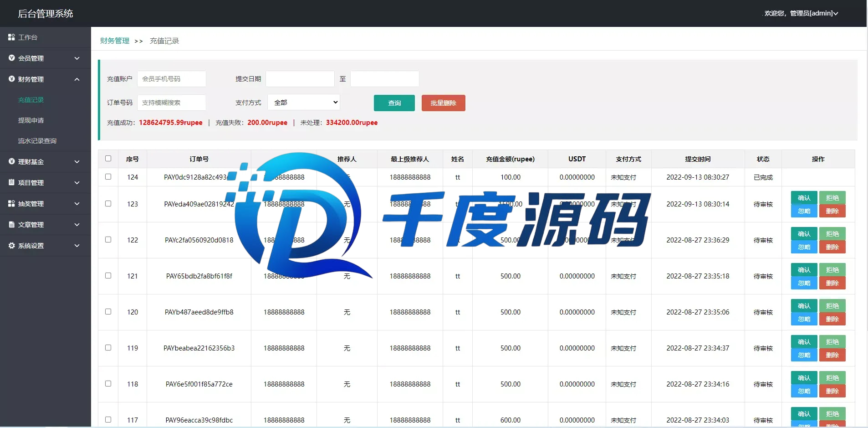868x428 pixels.
Task: Click 忽略 for order 123
Action: tap(804, 211)
